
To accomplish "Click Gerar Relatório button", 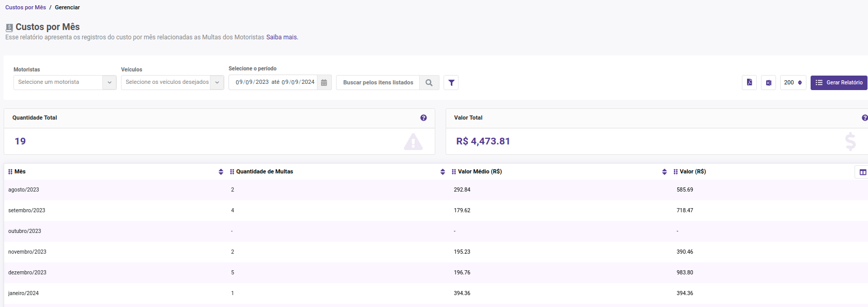I will pos(839,82).
